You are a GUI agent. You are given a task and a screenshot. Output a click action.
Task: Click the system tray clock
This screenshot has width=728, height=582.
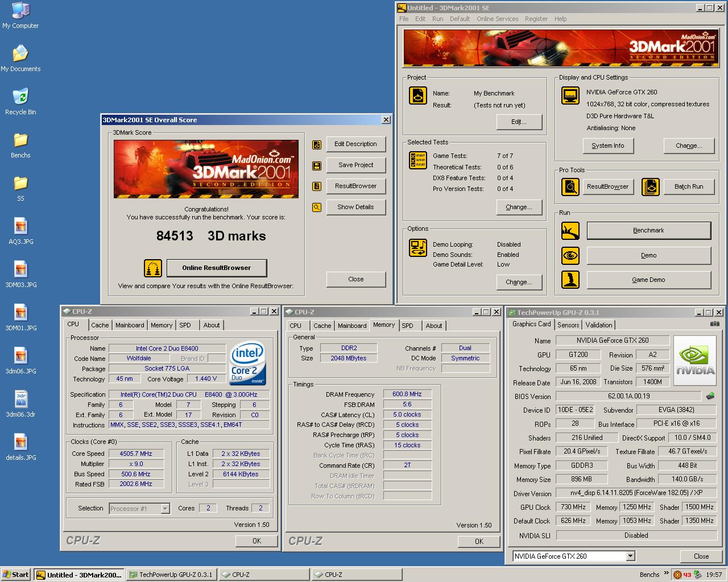(714, 575)
